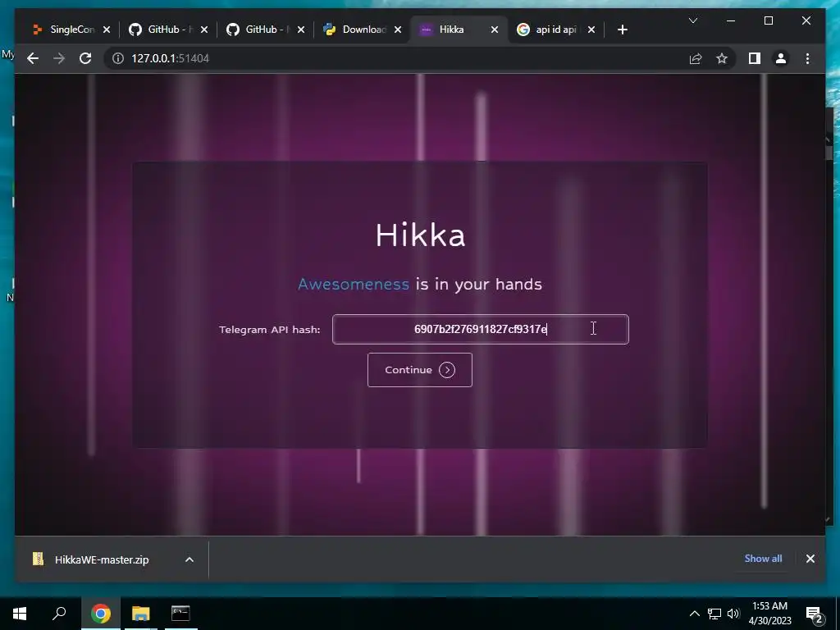Close the api id api tab
Image resolution: width=840 pixels, height=630 pixels.
click(x=591, y=30)
